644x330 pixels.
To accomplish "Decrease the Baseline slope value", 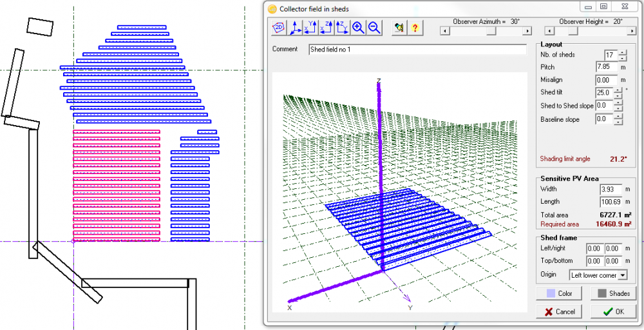I will click(618, 122).
